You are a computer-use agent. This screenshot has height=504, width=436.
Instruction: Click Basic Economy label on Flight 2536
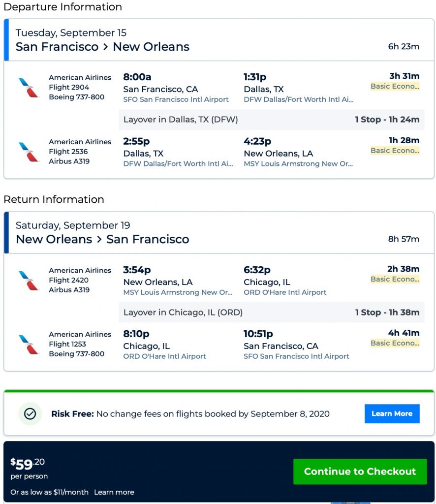(x=395, y=151)
